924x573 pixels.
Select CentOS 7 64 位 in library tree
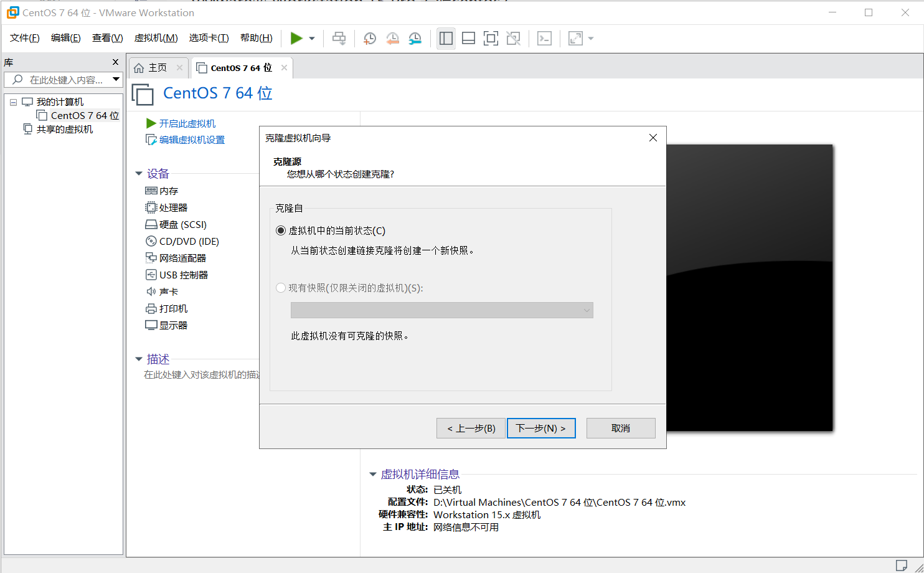coord(85,116)
